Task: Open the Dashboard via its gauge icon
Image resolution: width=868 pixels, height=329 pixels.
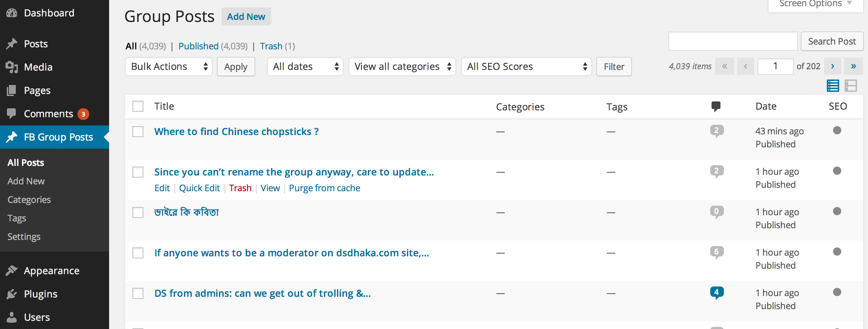Action: point(11,12)
